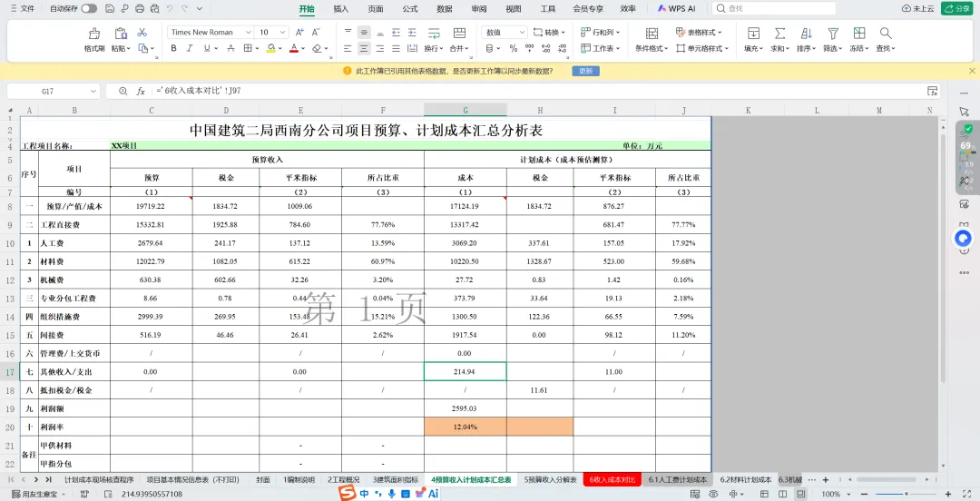Screen dimensions: 980x501
Task: Click the Print icon in title bar
Action: tap(140, 8)
